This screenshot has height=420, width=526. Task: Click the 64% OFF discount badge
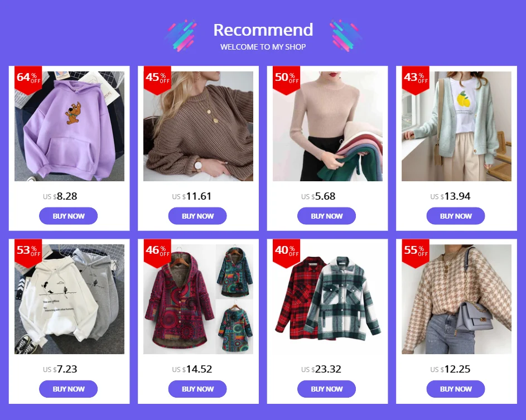tap(28, 80)
